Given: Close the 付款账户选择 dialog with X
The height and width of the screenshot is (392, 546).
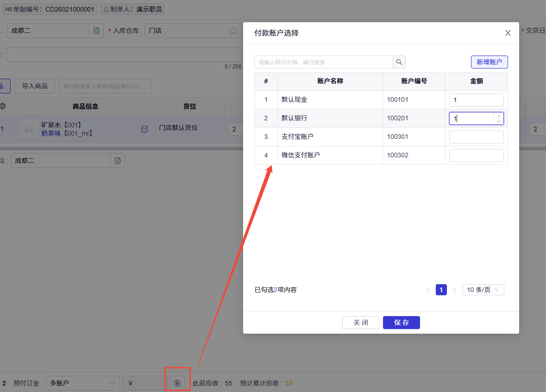Looking at the screenshot, I should pos(508,33).
